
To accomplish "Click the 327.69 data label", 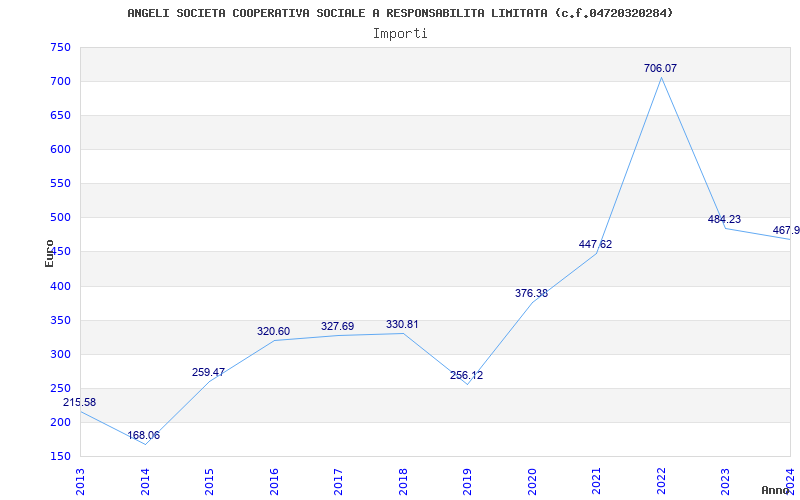I will 337,327.
